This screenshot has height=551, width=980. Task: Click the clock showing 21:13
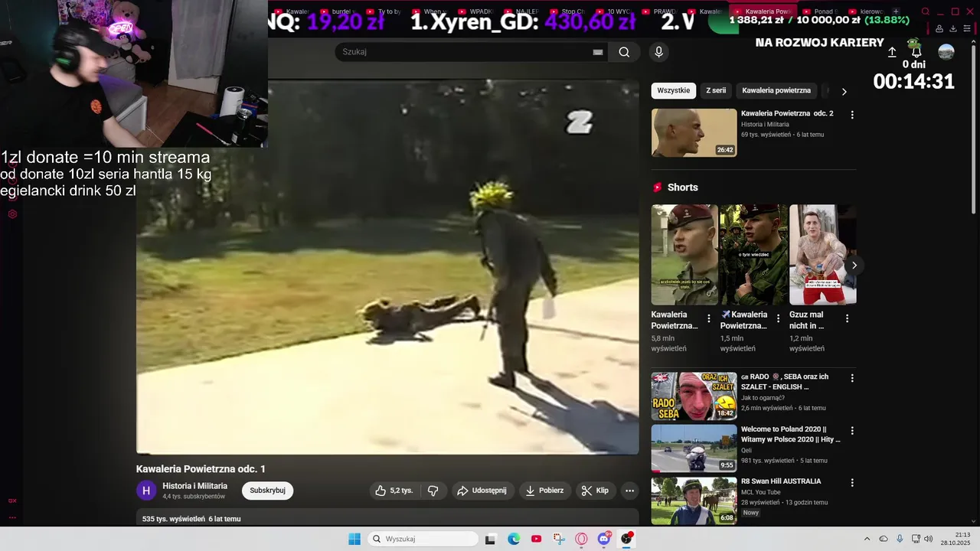tap(962, 534)
